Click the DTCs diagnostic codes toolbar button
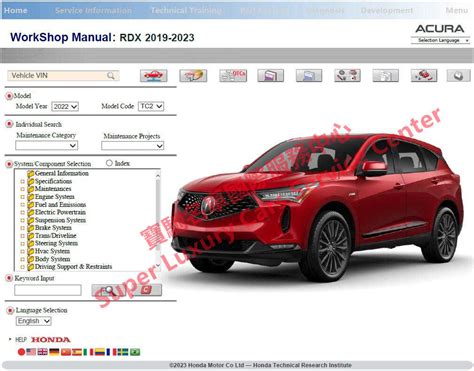This screenshot has width=474, height=371. [233, 76]
